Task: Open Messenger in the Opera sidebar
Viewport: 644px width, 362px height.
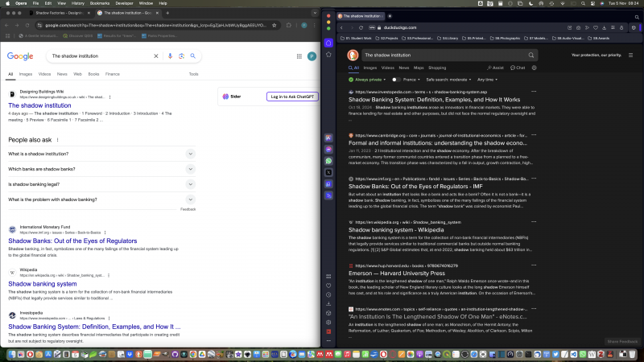Action: pos(328,150)
